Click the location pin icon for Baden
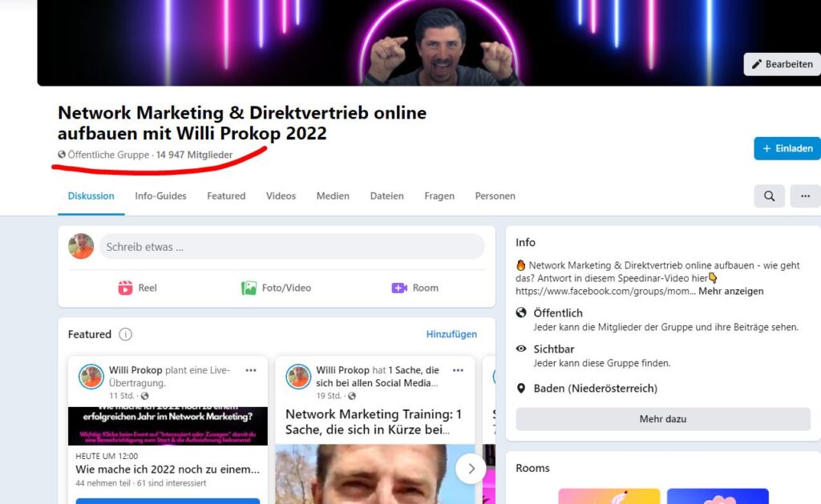Screen dimensions: 821x504 coord(521,389)
